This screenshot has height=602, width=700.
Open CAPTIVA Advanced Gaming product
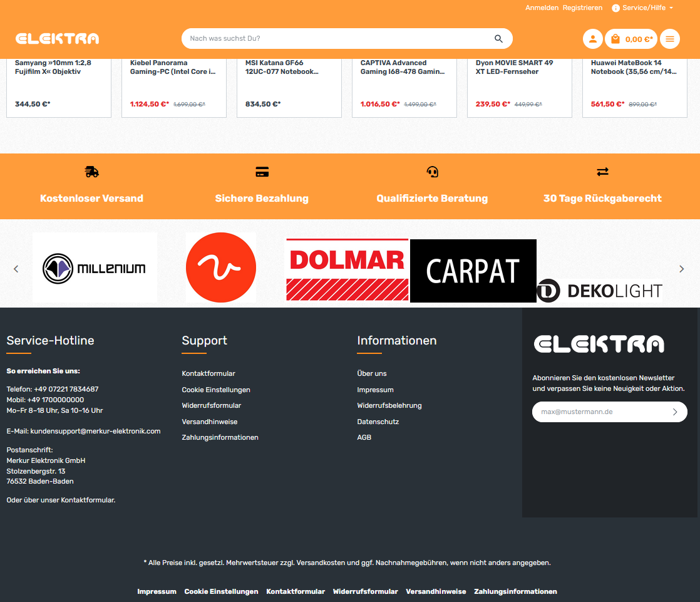click(404, 88)
